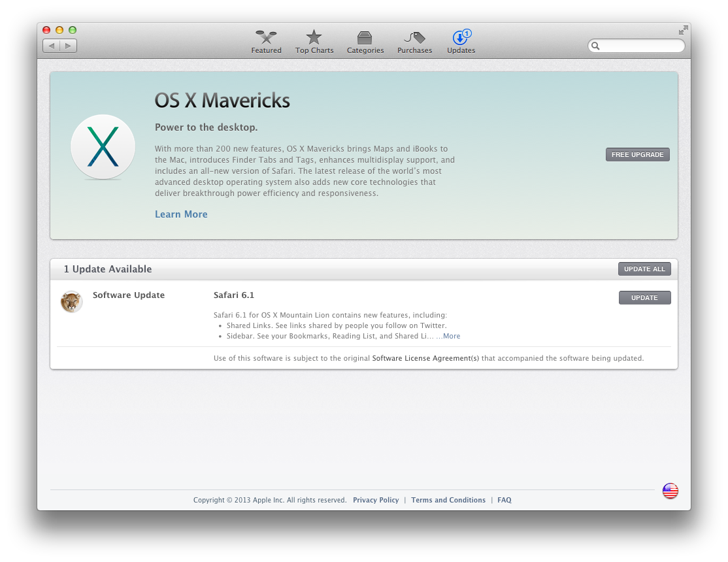Click the 1 Update Available header
The height and width of the screenshot is (562, 728).
coord(108,269)
